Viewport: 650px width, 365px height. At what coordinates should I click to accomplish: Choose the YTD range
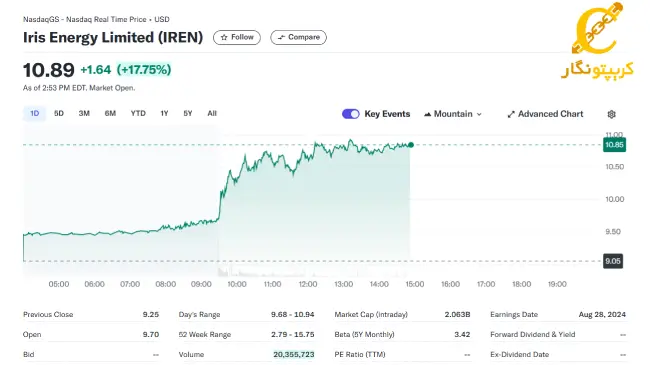pyautogui.click(x=138, y=113)
